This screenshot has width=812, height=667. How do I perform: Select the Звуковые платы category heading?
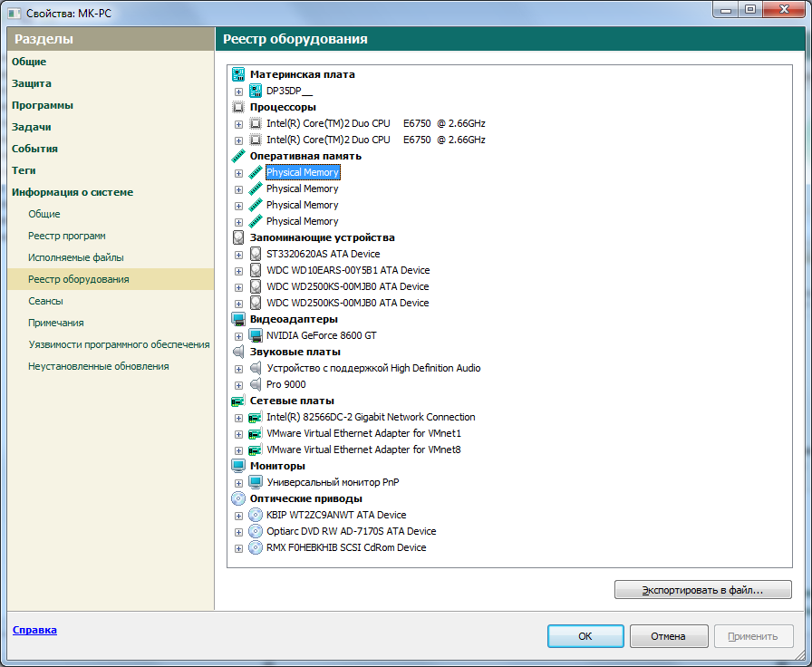point(295,352)
